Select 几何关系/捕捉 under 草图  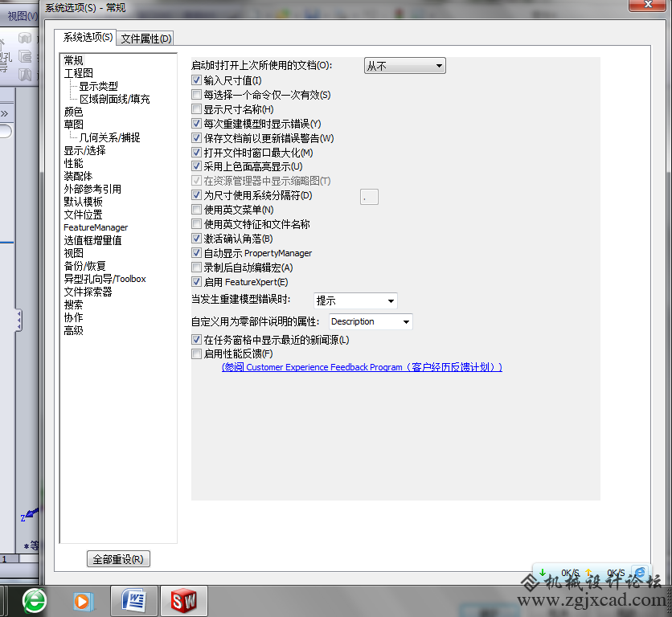(x=109, y=137)
